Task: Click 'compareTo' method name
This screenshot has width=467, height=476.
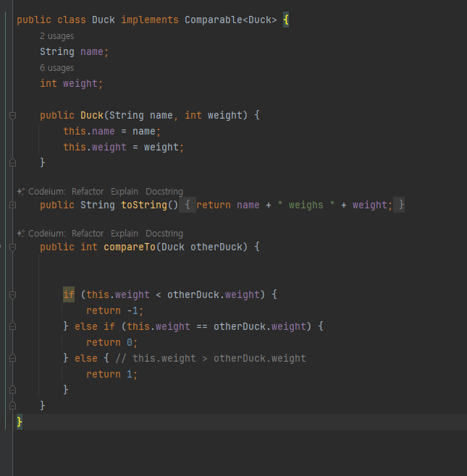Action: (130, 247)
